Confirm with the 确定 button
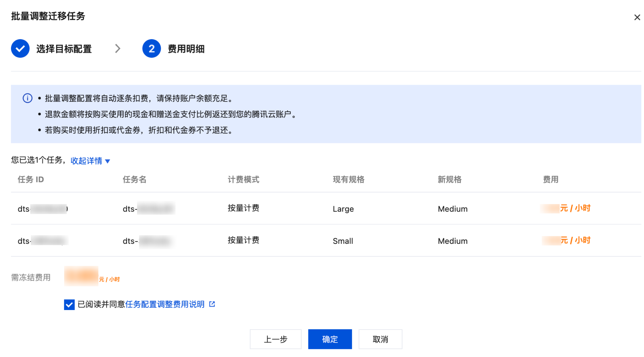The image size is (644, 357). click(x=330, y=339)
